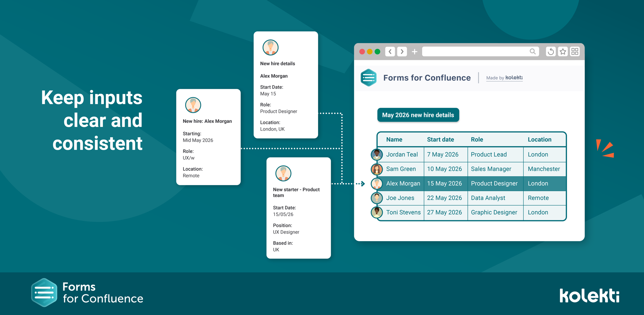
Task: Click the Graphic Designer role cell
Action: pyautogui.click(x=494, y=212)
